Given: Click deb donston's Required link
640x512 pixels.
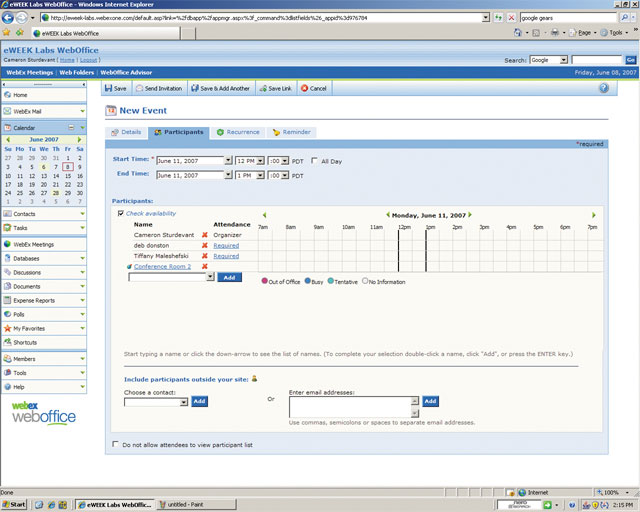Looking at the screenshot, I should pos(226,245).
